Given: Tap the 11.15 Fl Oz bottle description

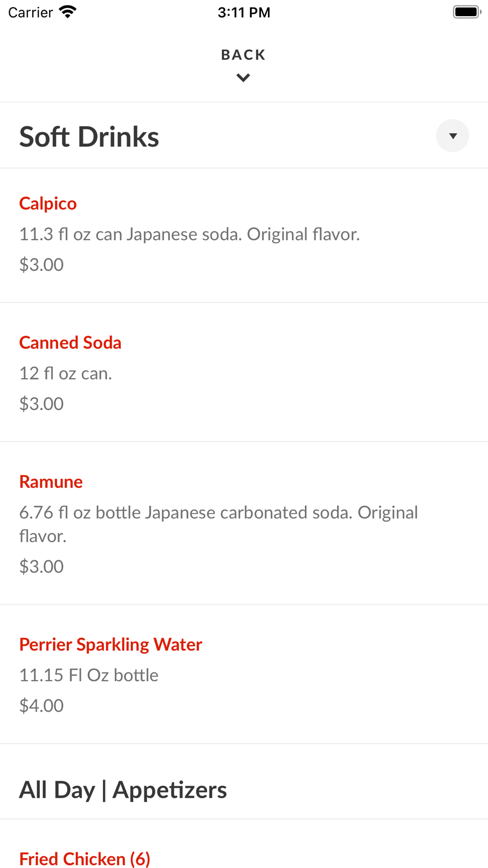Looking at the screenshot, I should 89,675.
